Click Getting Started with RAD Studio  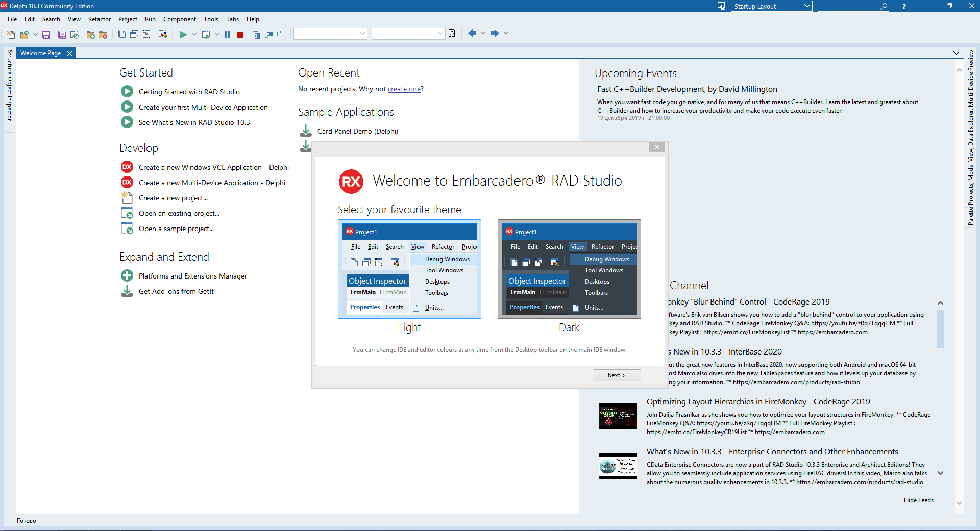tap(189, 92)
